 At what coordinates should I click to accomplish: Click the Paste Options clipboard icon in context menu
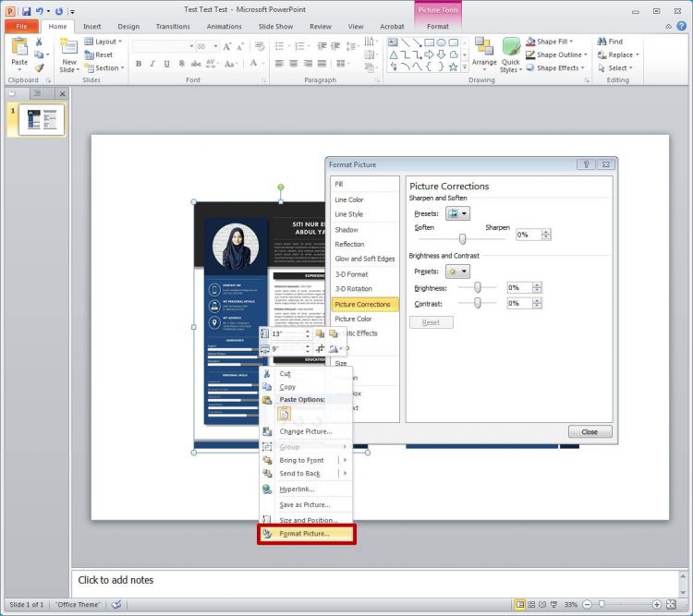coord(284,414)
